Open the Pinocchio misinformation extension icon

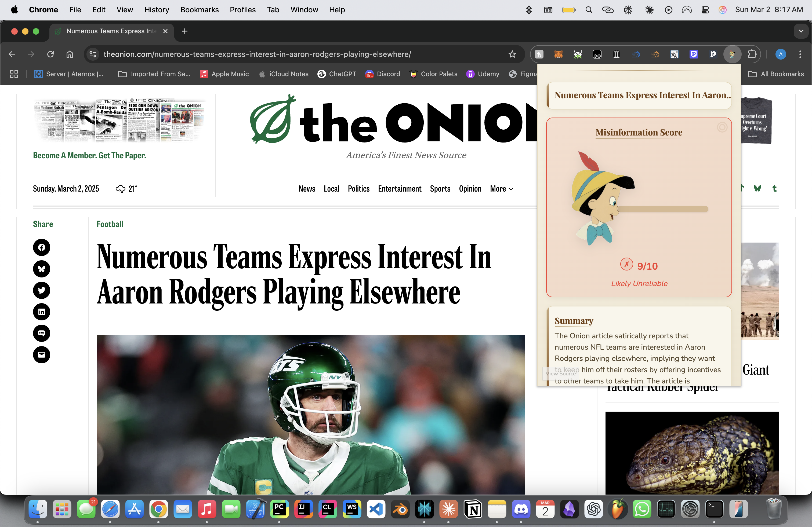click(732, 54)
